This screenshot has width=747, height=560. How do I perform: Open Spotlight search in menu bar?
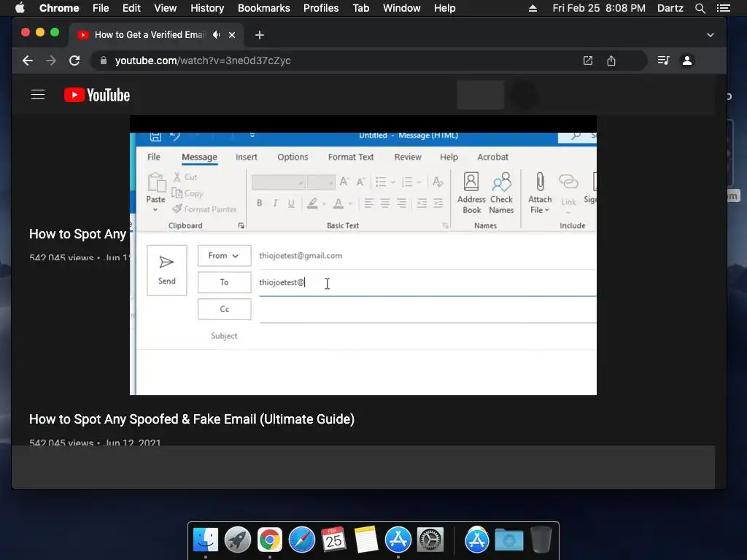coord(700,8)
